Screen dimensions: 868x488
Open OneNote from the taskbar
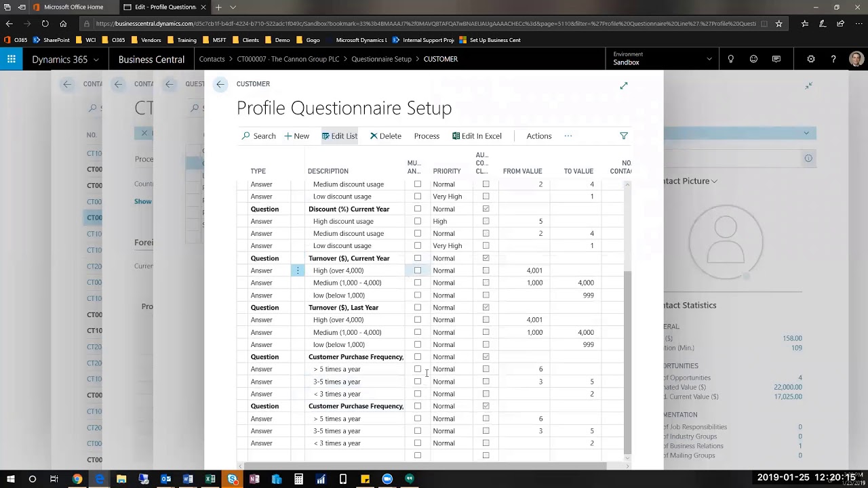coord(254,479)
